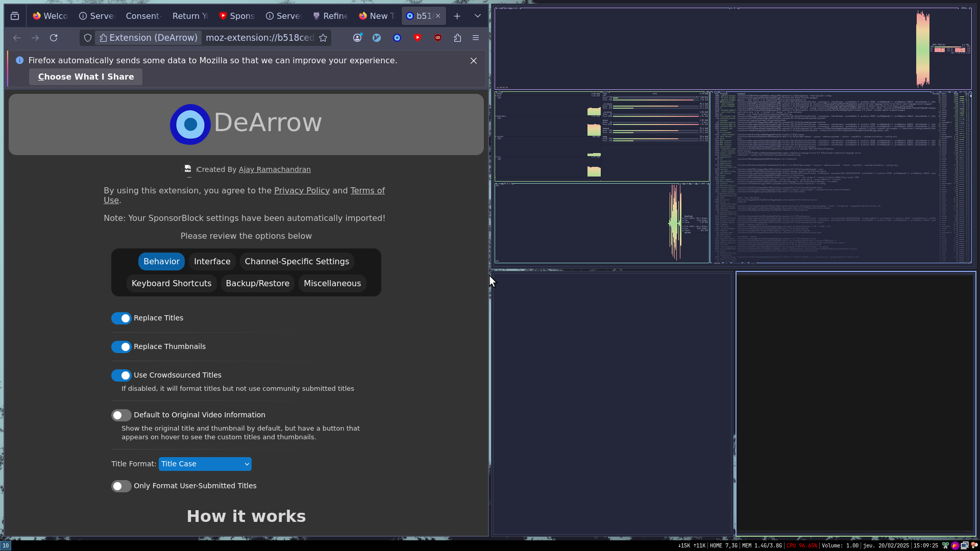Select the Behavior options tab

(x=161, y=261)
